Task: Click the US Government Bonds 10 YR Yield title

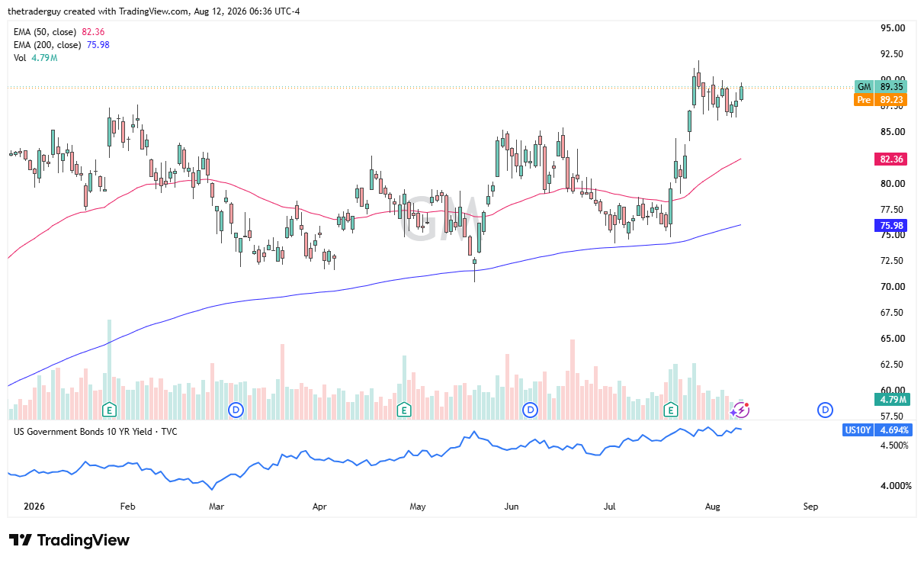Action: click(95, 432)
